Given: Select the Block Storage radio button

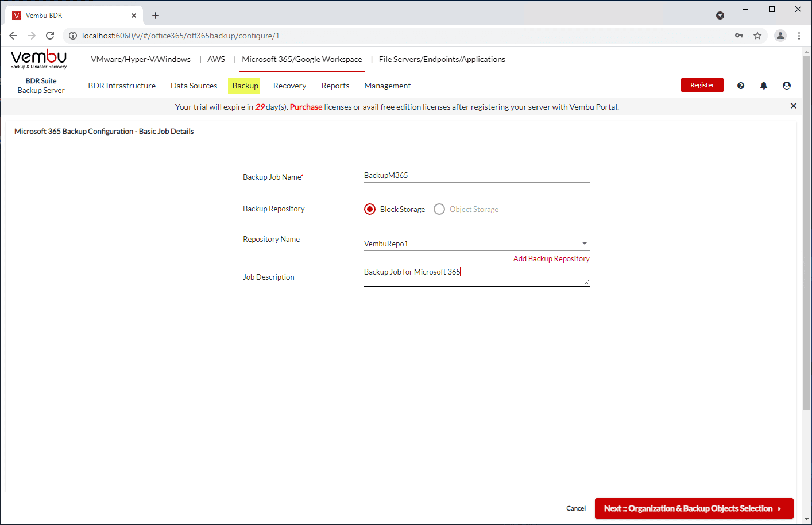Looking at the screenshot, I should (x=370, y=209).
